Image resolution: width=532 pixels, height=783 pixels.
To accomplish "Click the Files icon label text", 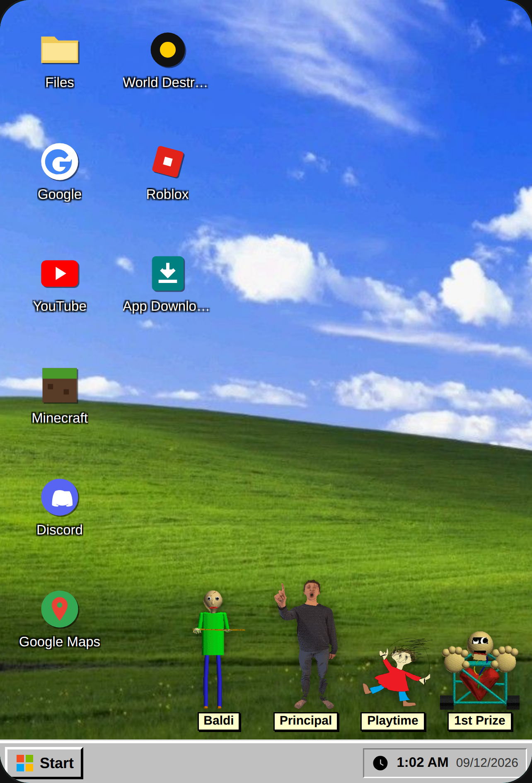I will pyautogui.click(x=60, y=82).
